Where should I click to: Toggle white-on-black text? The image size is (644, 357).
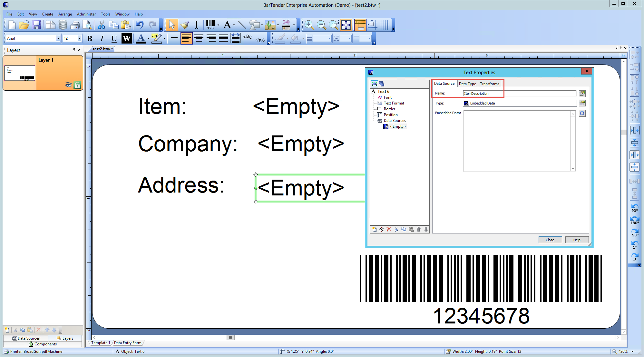tap(127, 39)
